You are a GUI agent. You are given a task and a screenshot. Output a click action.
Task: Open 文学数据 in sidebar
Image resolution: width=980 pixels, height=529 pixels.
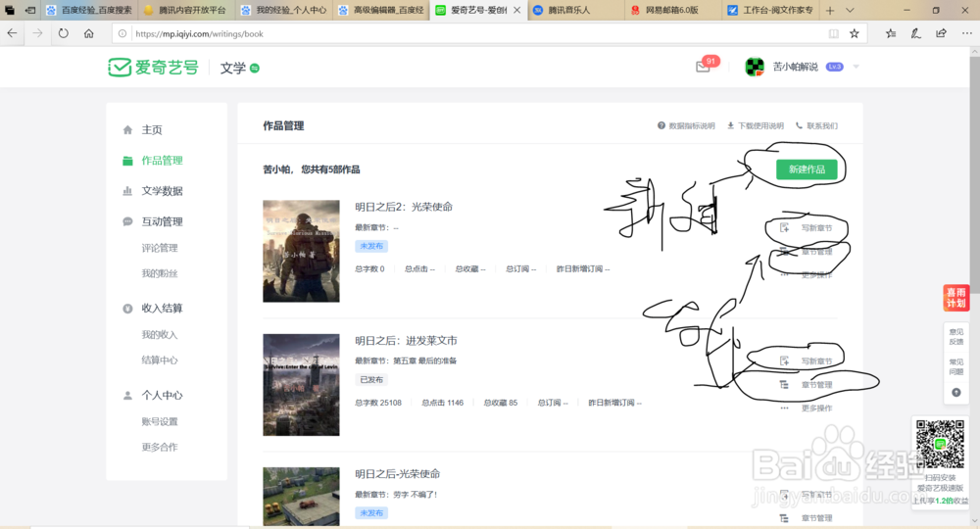coord(162,191)
